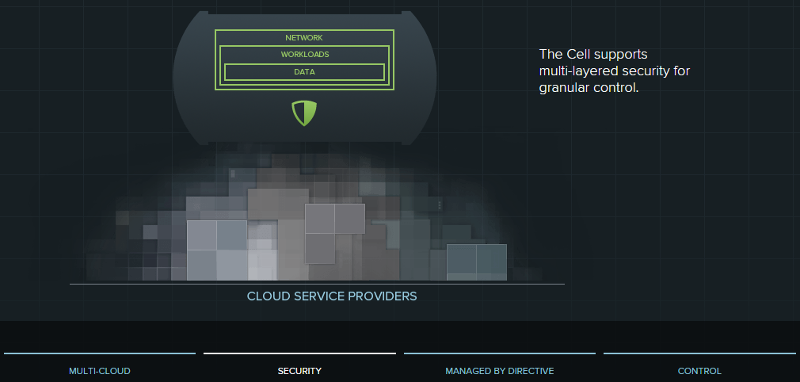The width and height of the screenshot is (800, 382).
Task: Click the Cell multi-layered security description text
Action: [614, 71]
